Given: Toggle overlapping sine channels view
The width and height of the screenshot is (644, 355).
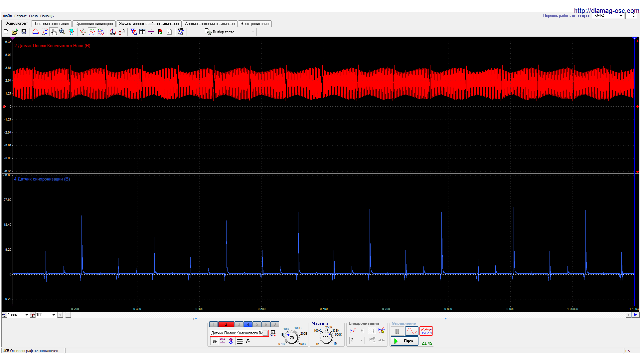Looking at the screenshot, I should pos(101,32).
